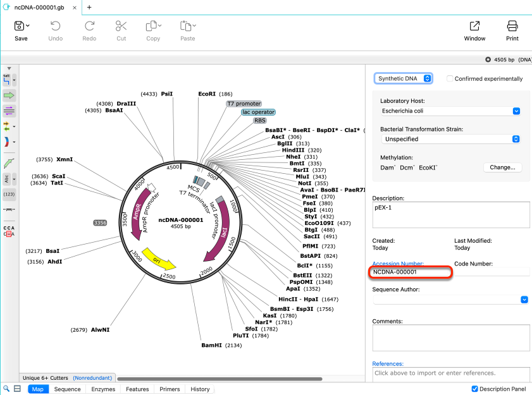Open the Synthetic DNA dropdown
The width and height of the screenshot is (532, 395).
pyautogui.click(x=403, y=78)
